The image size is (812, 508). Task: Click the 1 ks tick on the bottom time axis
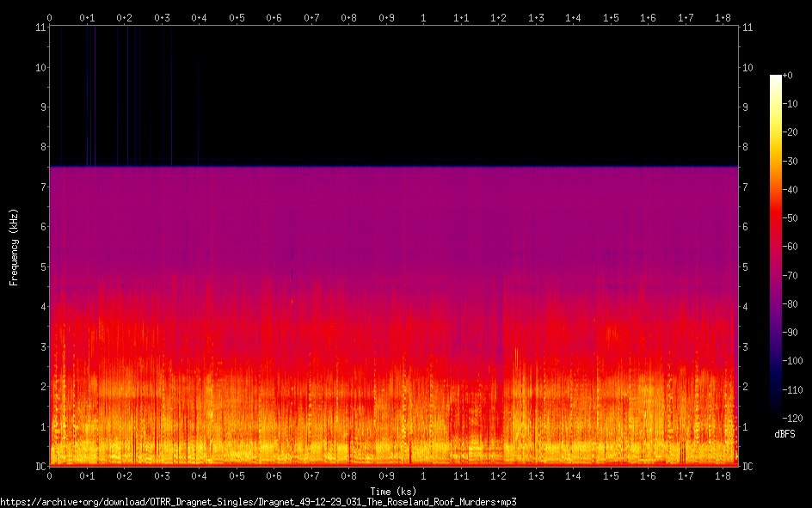(x=422, y=476)
